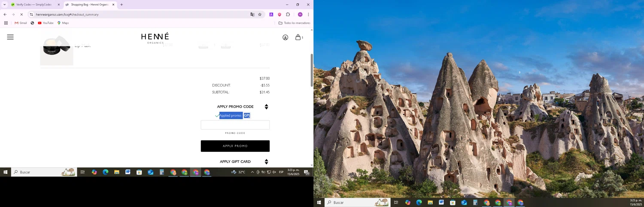Click the promo code input field
This screenshot has width=644, height=207.
pyautogui.click(x=235, y=125)
